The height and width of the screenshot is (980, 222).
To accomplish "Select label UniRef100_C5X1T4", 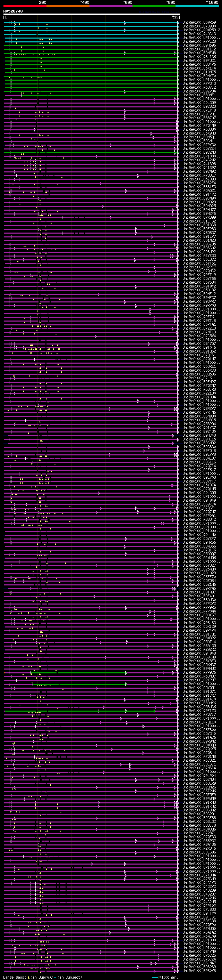I will point(199,68).
